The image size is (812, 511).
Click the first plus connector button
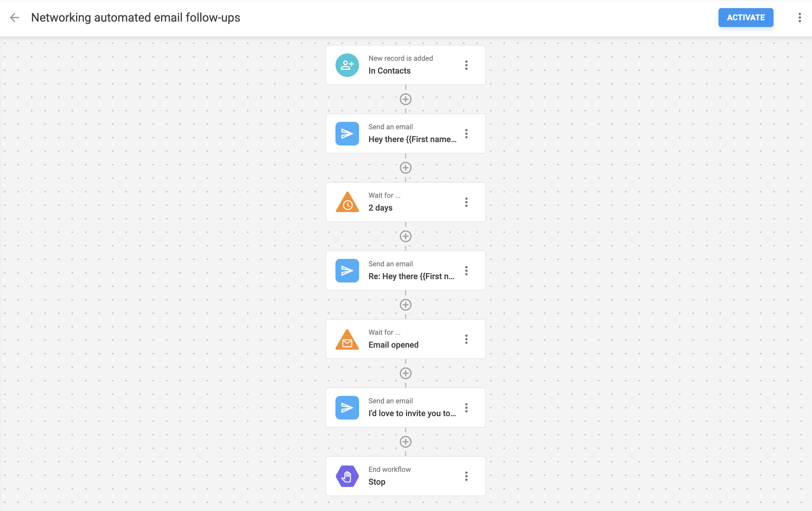pyautogui.click(x=406, y=99)
